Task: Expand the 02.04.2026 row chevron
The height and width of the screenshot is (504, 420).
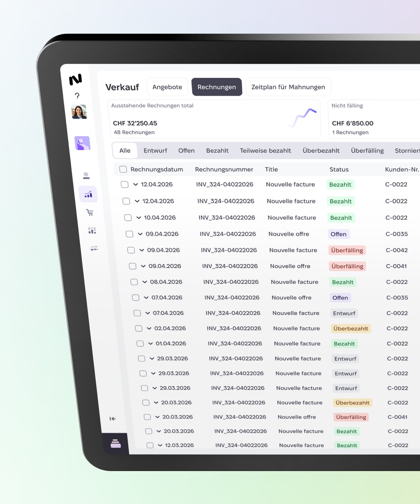Action: coord(149,328)
